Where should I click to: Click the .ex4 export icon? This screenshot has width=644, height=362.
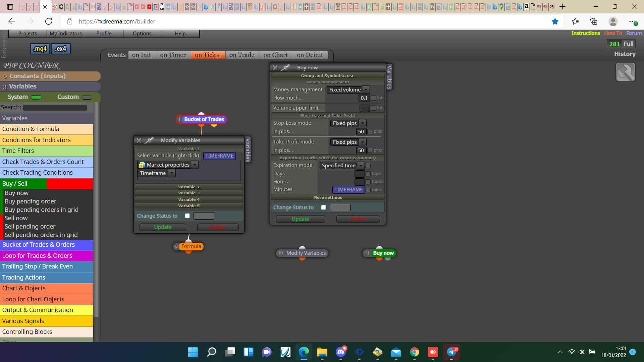tap(61, 49)
